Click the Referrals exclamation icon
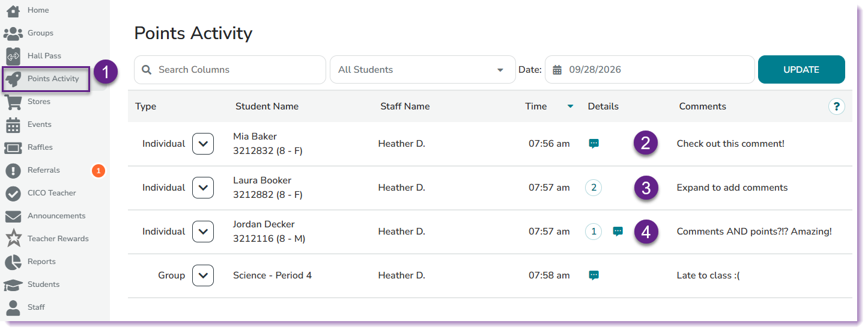This screenshot has height=332, width=868. pos(13,170)
